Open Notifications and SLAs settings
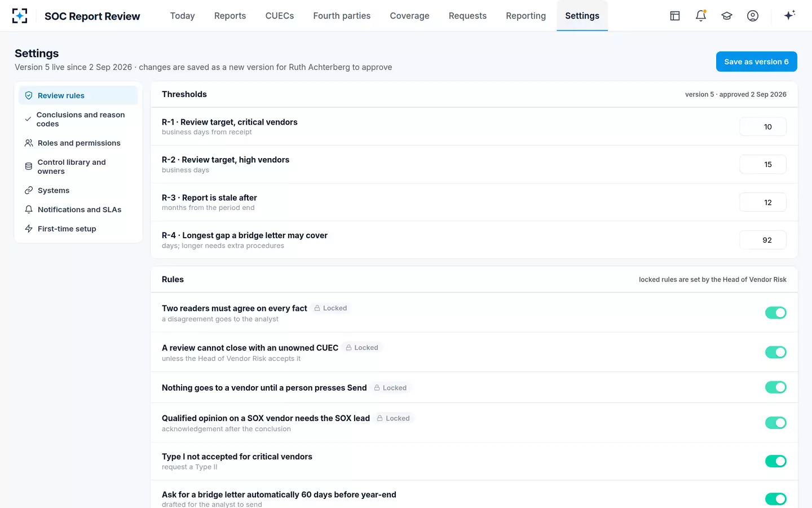 pos(78,209)
